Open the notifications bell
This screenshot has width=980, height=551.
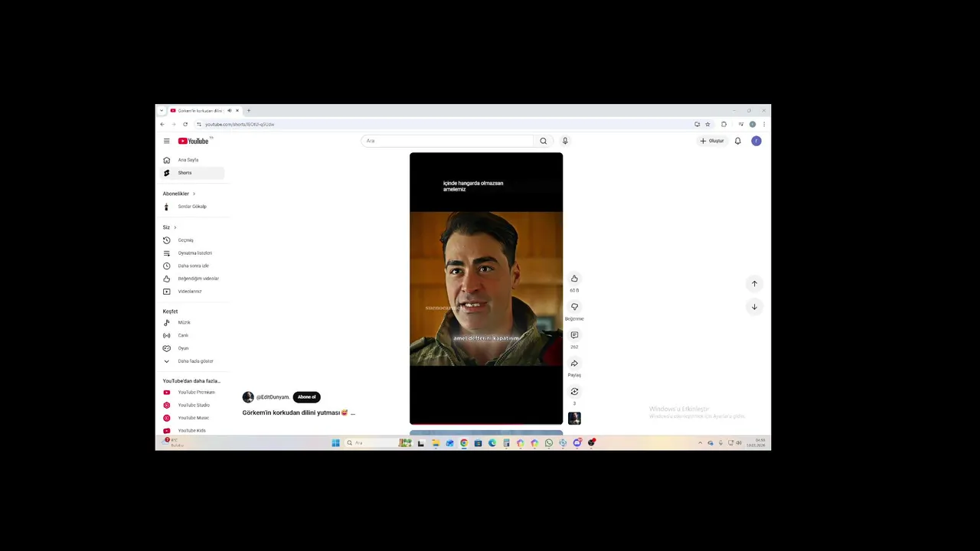[738, 141]
